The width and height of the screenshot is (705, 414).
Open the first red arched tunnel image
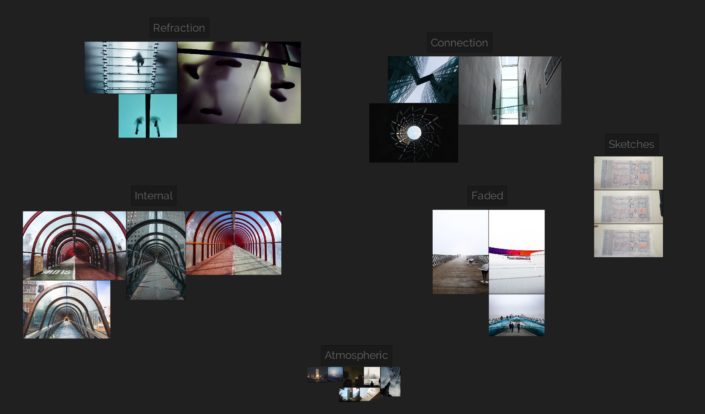coord(75,245)
